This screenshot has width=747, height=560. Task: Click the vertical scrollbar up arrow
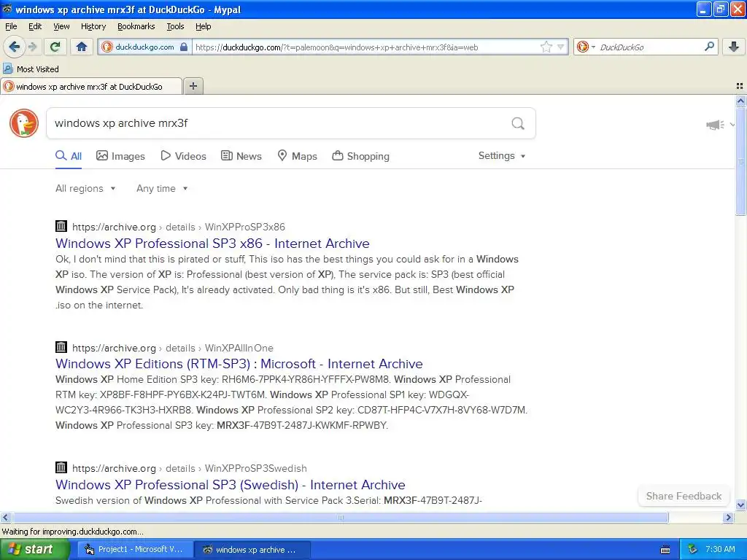[x=740, y=101]
